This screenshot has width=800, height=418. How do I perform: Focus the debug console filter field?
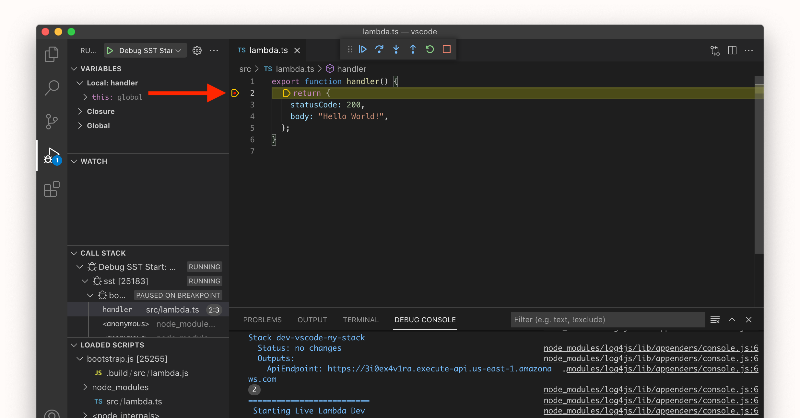(x=608, y=319)
